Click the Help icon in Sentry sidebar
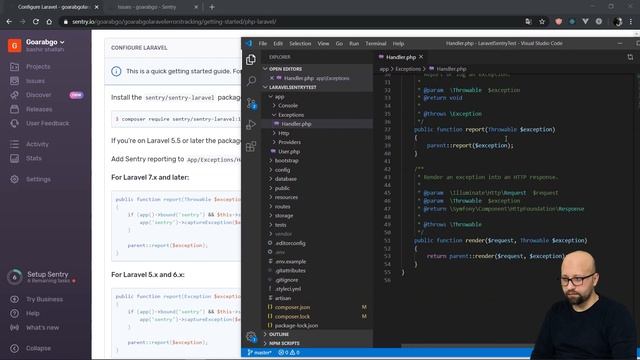 coord(14,313)
